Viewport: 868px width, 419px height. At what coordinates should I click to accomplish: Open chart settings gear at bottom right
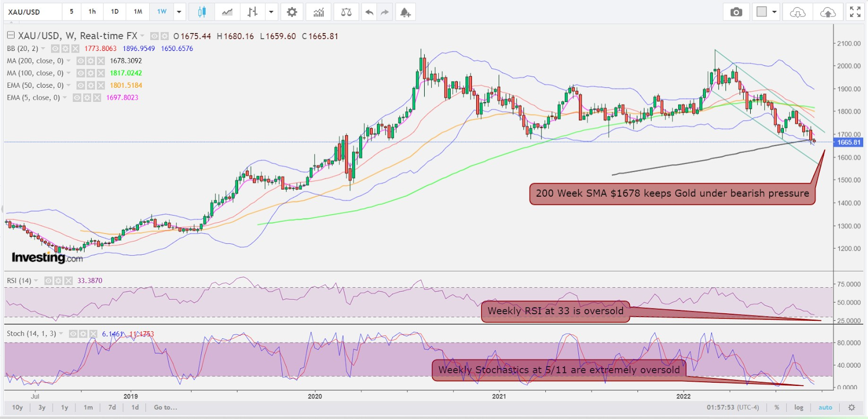coord(852,407)
